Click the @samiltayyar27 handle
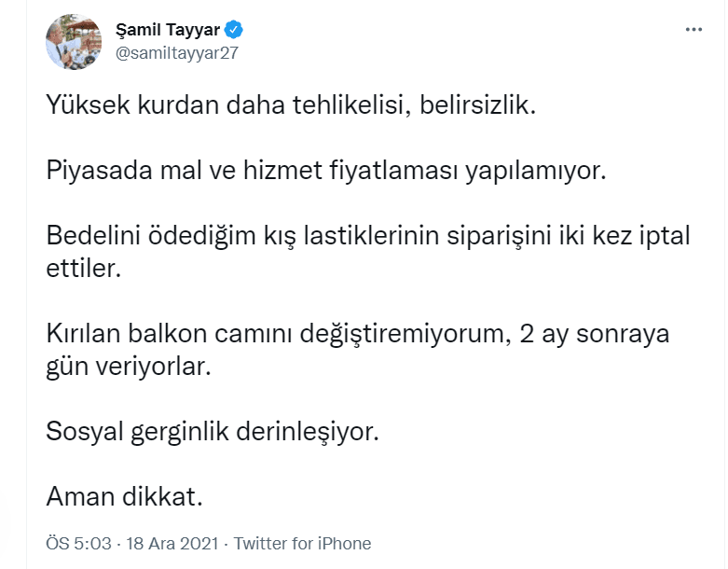This screenshot has height=569, width=728. (176, 52)
